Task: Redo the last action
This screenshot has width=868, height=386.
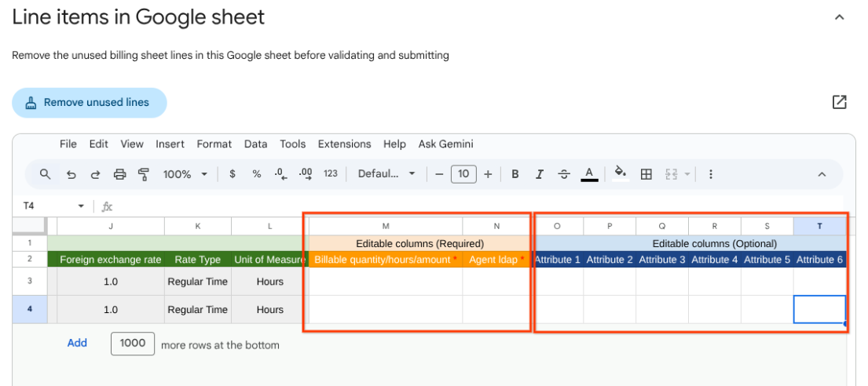Action: click(x=95, y=174)
